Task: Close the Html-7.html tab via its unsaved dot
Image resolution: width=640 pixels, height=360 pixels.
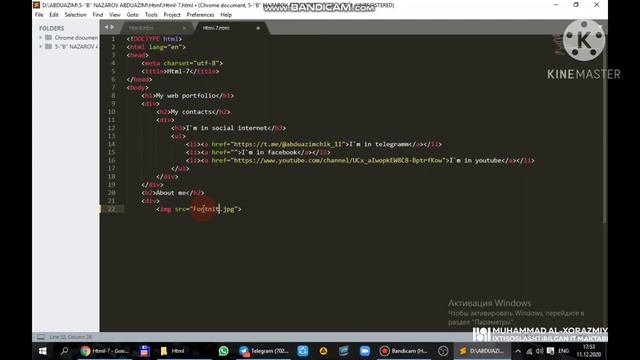Action: click(x=258, y=28)
